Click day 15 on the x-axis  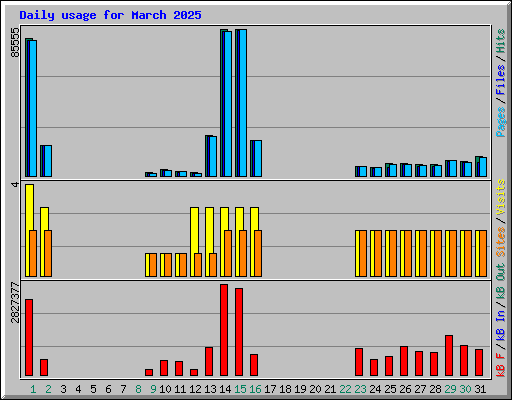click(240, 389)
